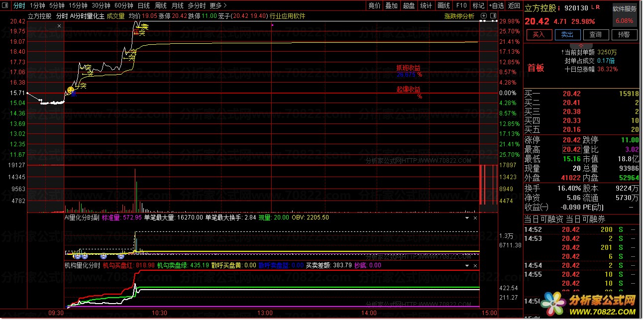Click the 超盘 toolbar button

[409, 5]
